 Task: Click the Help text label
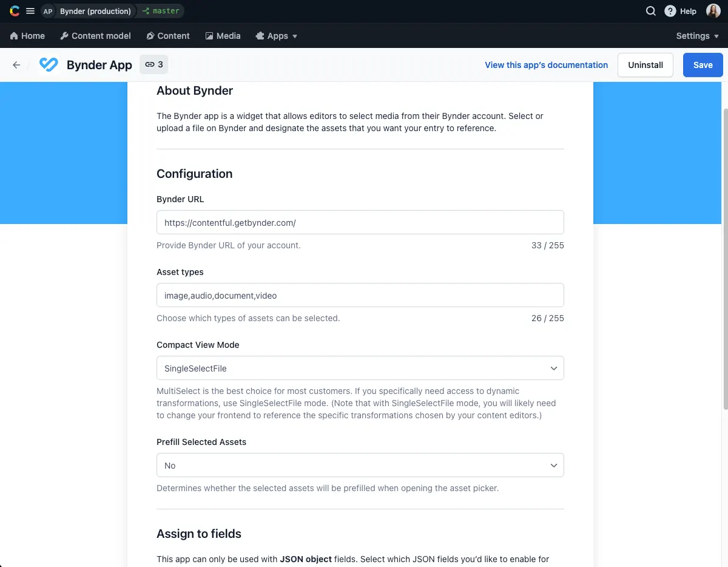tap(688, 11)
